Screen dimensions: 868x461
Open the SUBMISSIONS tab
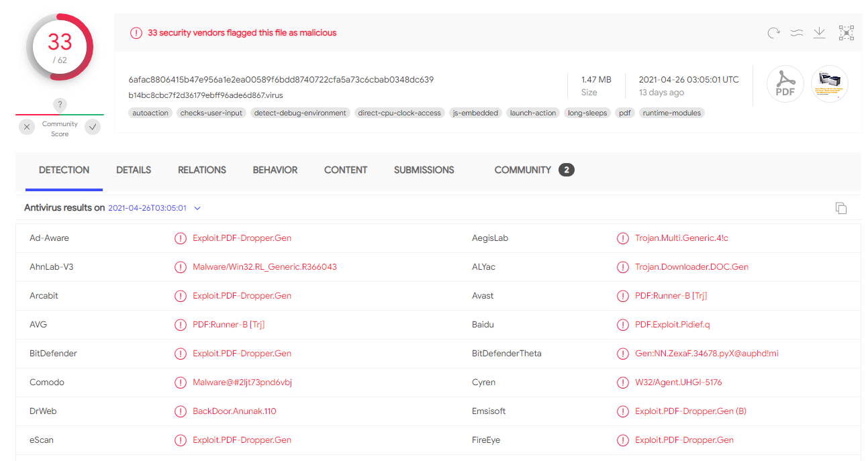click(424, 170)
